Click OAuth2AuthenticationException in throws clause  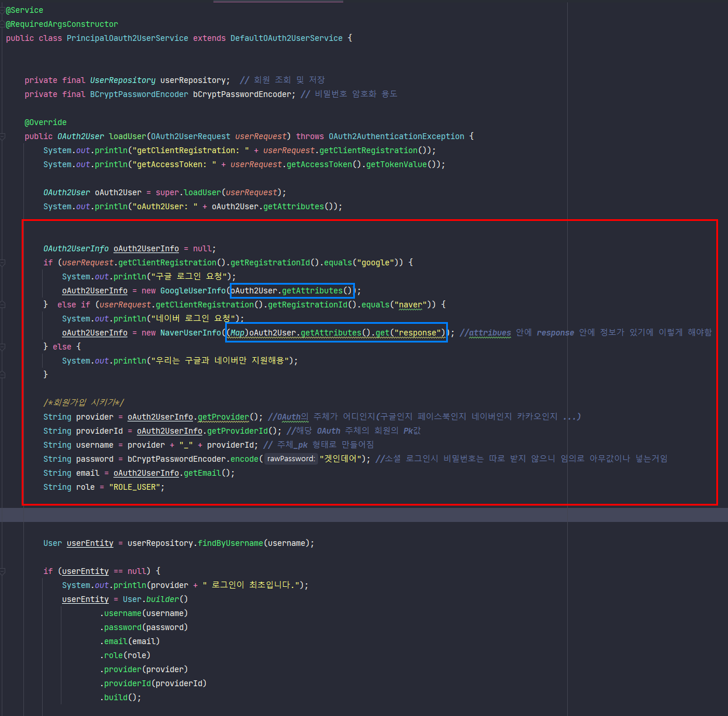[x=396, y=136]
